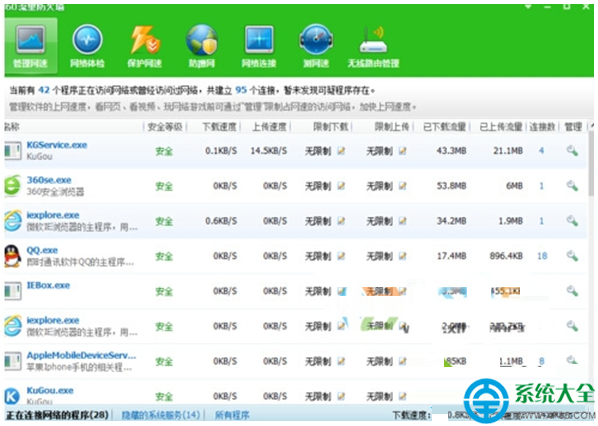
Task: Sort by 名称 column header
Action: point(12,127)
